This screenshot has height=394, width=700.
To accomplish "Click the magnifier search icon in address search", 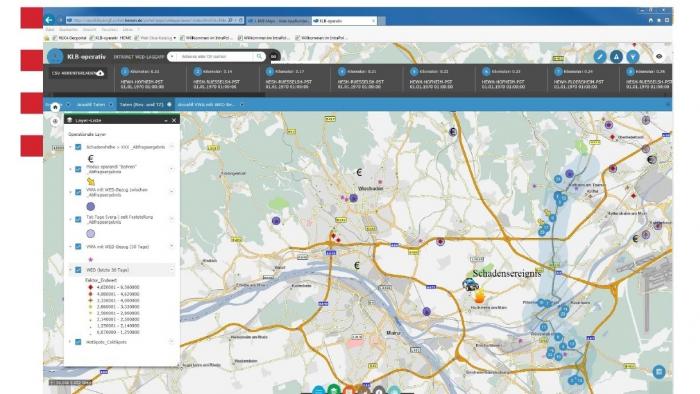I will coord(259,57).
